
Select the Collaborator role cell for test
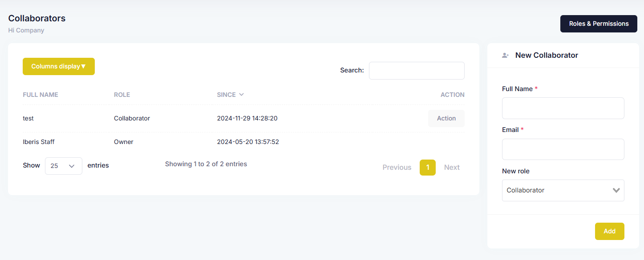pyautogui.click(x=132, y=118)
